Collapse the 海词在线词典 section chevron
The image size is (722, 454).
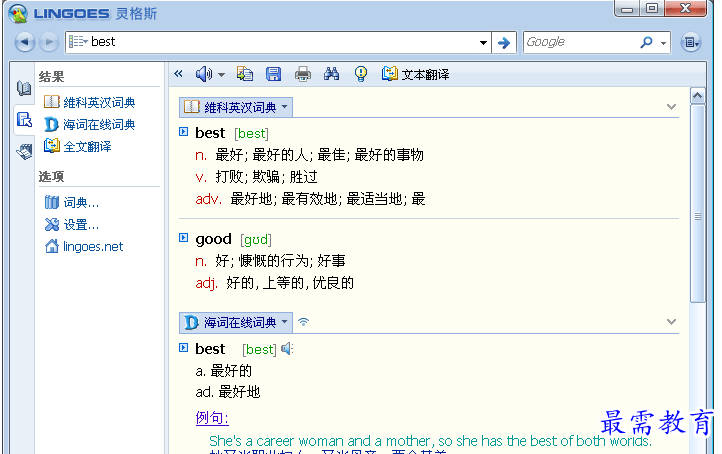[x=671, y=322]
